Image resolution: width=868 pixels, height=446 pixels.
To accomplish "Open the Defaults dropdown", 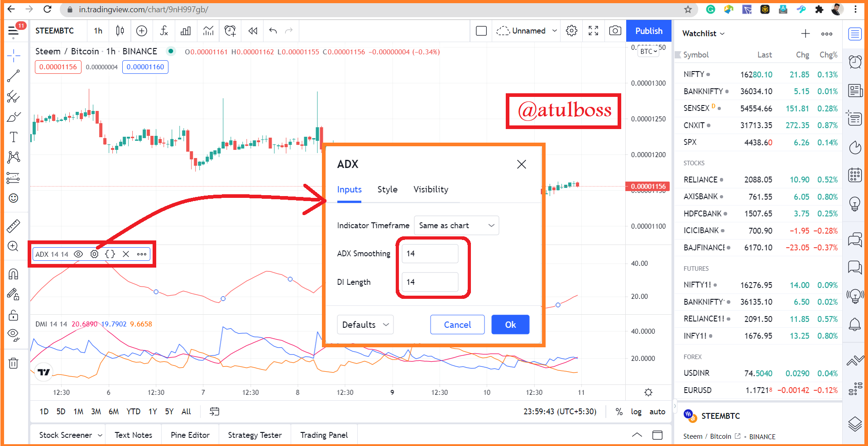I will click(x=365, y=325).
